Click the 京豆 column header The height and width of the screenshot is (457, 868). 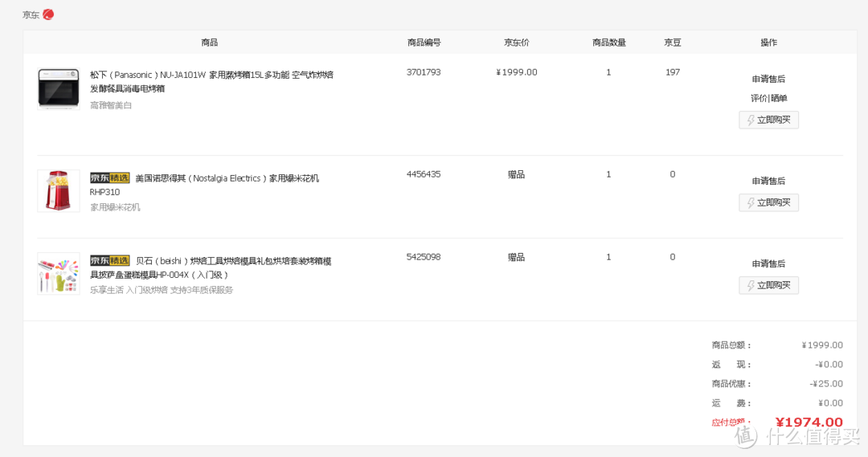pyautogui.click(x=673, y=43)
